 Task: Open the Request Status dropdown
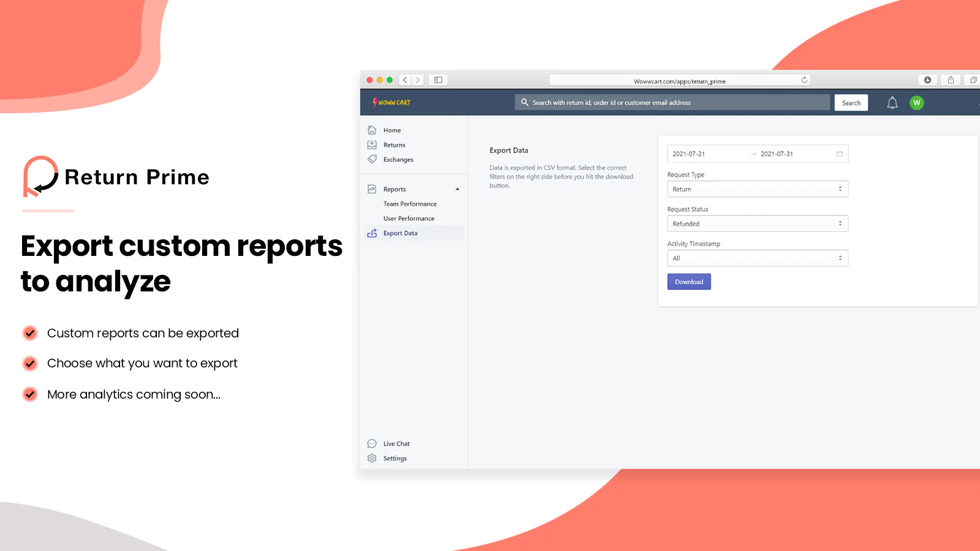(x=757, y=224)
